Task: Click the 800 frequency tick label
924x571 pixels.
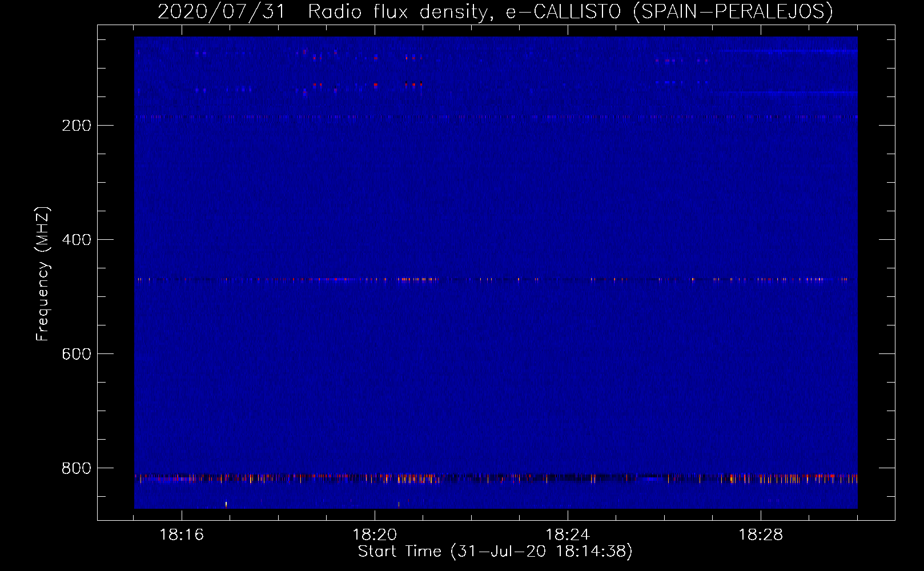Action: click(77, 468)
